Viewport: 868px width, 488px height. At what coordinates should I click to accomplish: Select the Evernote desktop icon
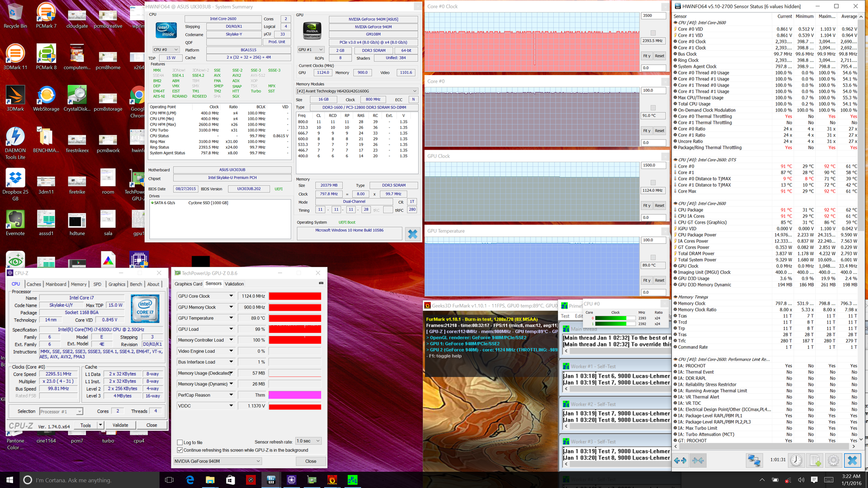[15, 223]
